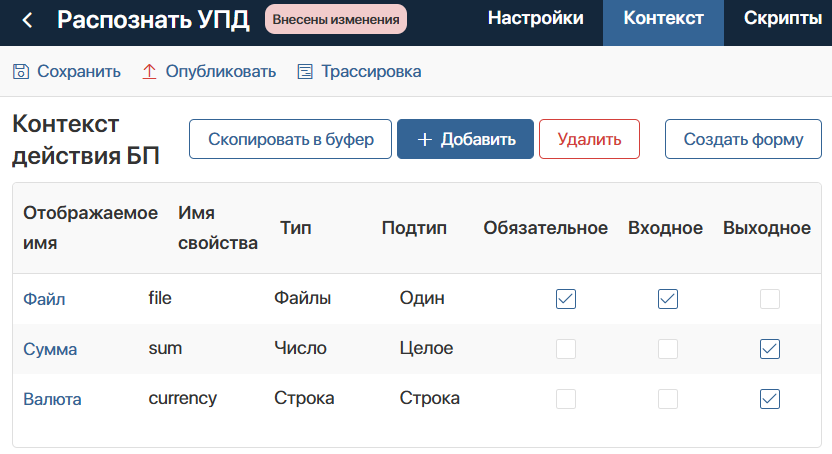Check Обязательное for the Валюта row

(x=566, y=399)
